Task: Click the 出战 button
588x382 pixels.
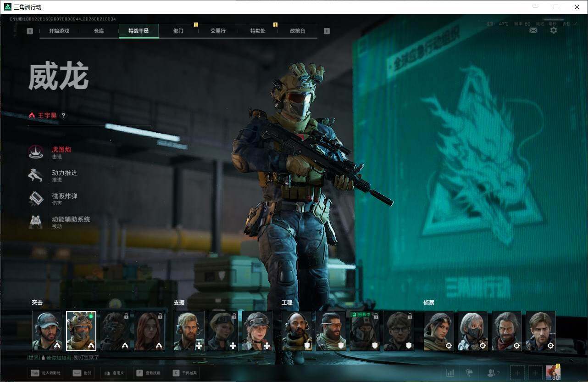Action: click(82, 373)
